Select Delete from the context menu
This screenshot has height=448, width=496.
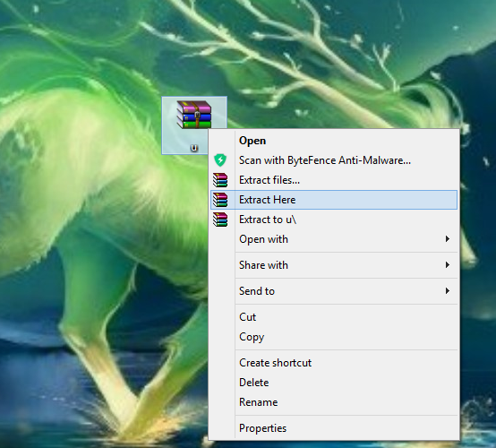(x=334, y=383)
